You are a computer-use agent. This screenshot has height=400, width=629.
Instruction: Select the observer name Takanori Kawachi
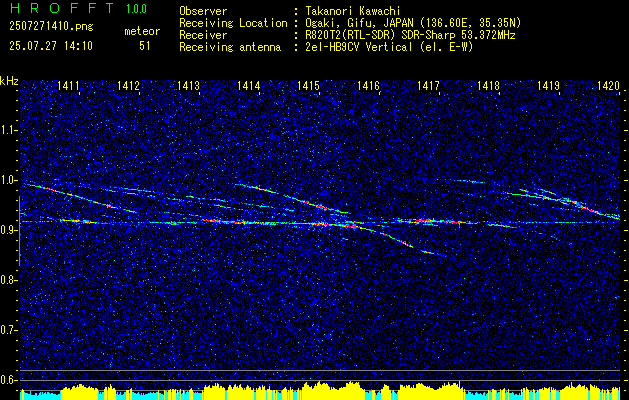point(353,11)
